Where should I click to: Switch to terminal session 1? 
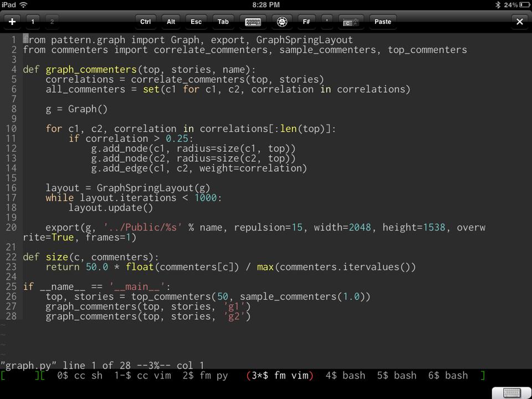coord(33,22)
